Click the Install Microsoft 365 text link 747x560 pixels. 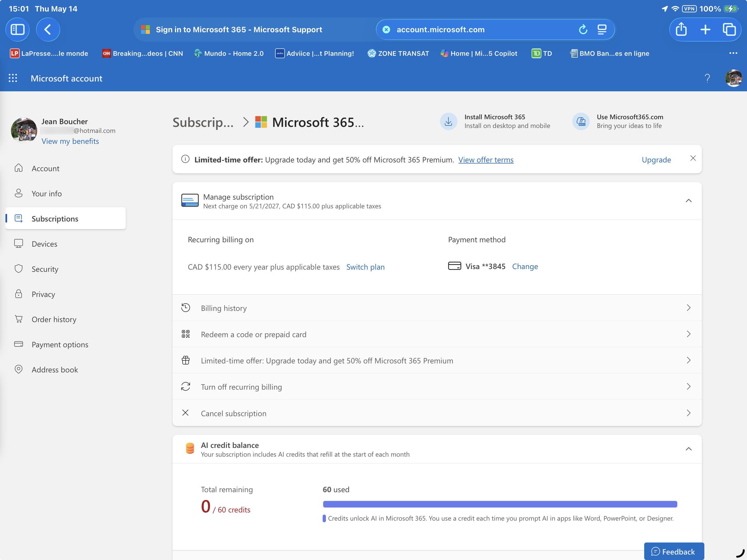[495, 117]
